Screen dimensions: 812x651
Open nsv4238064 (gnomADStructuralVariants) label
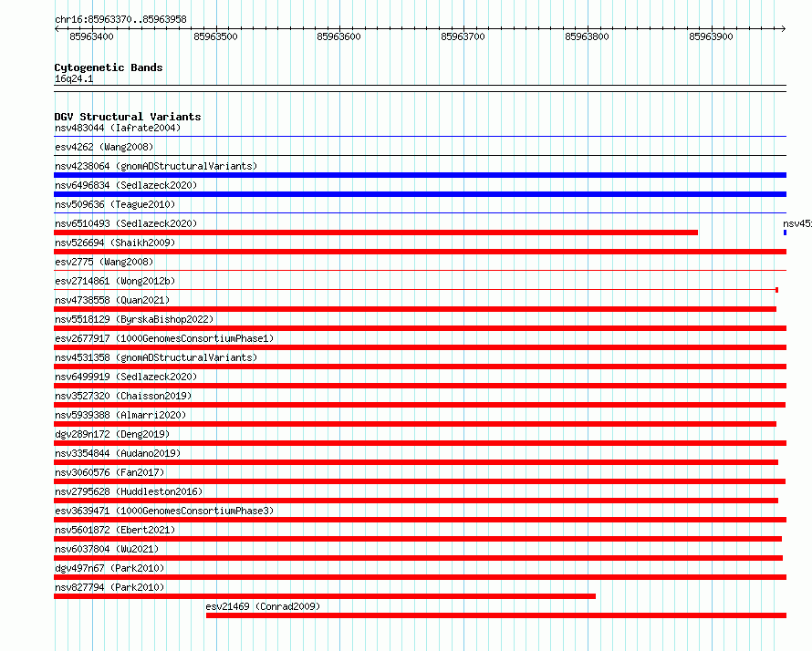point(156,166)
